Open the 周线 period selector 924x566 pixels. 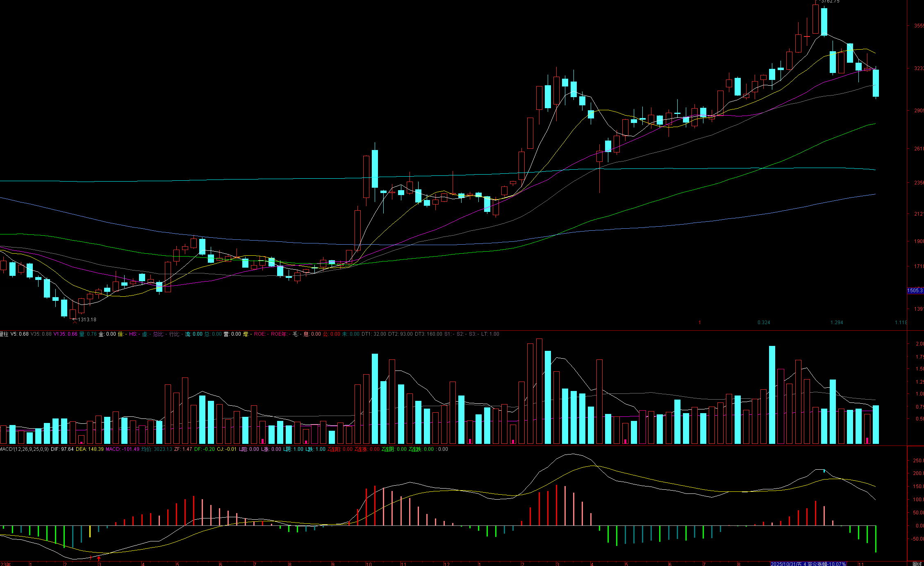pyautogui.click(x=917, y=564)
